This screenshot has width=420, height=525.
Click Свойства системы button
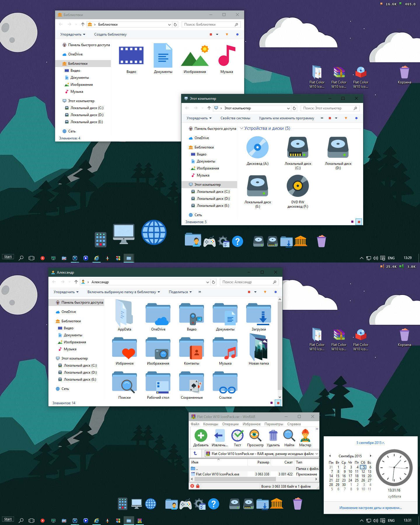tap(235, 118)
